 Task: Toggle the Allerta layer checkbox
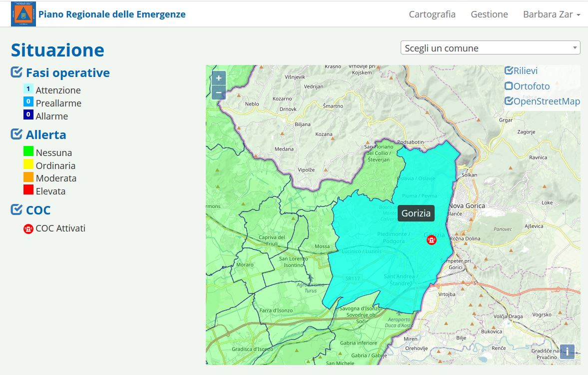(16, 134)
